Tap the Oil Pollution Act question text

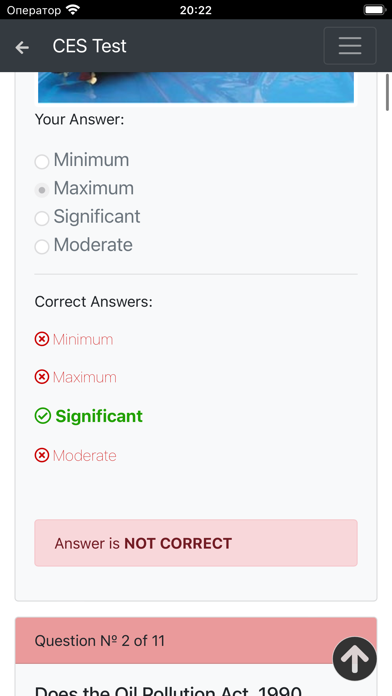click(169, 690)
